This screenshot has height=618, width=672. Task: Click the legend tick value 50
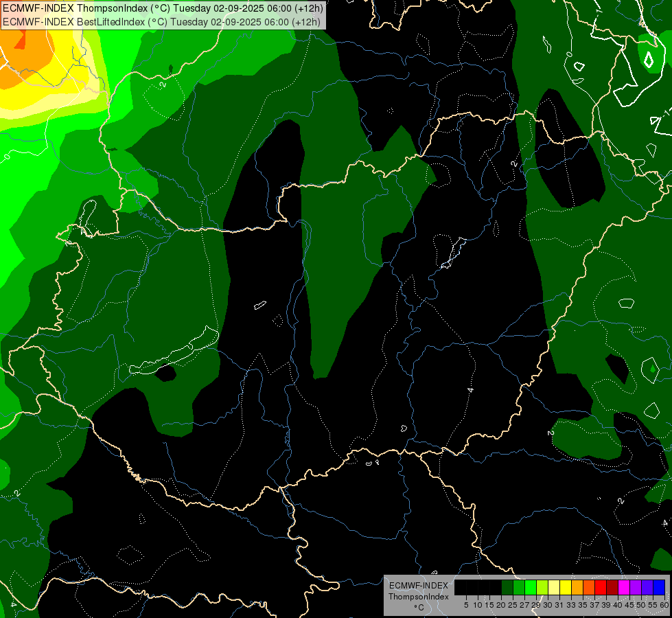(641, 605)
